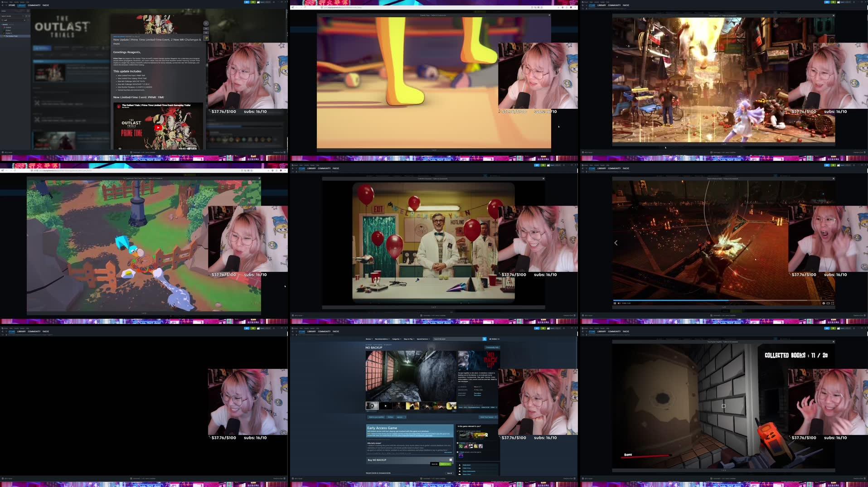Click blue announcement button atop NO BACKUP frame
The width and height of the screenshot is (868, 487).
[537, 328]
